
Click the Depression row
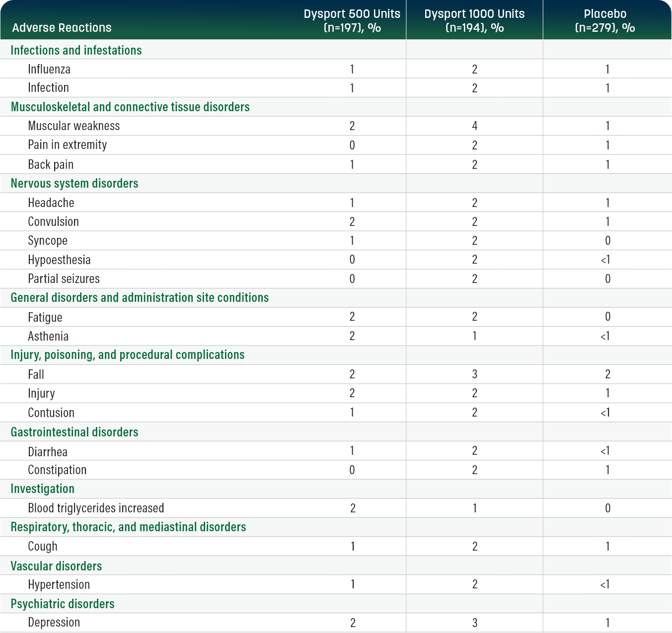(54, 622)
